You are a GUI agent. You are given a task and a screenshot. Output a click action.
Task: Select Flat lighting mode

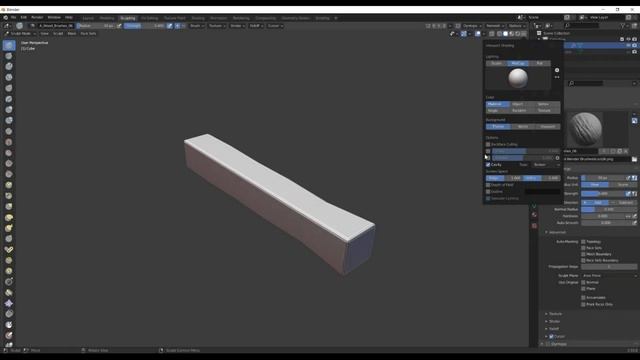[x=540, y=63]
